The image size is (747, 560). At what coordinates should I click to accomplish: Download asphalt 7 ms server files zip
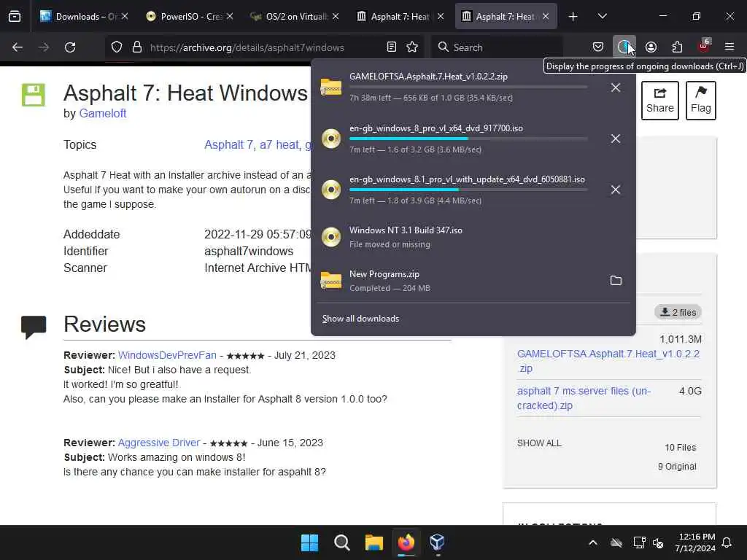click(584, 398)
